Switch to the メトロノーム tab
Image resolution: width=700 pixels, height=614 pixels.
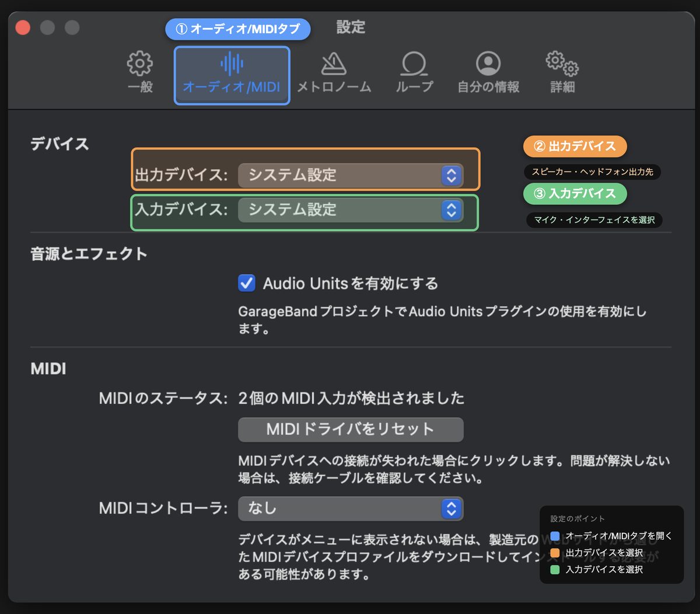point(334,74)
